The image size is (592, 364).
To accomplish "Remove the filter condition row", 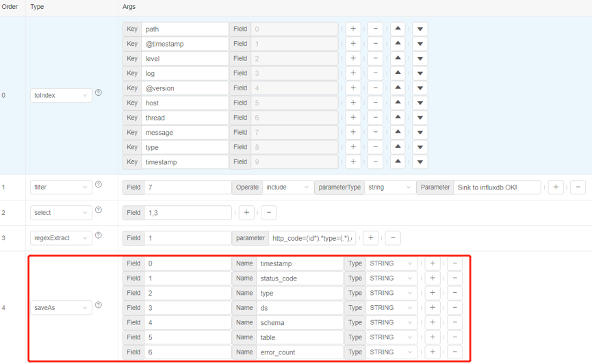I will tap(578, 187).
